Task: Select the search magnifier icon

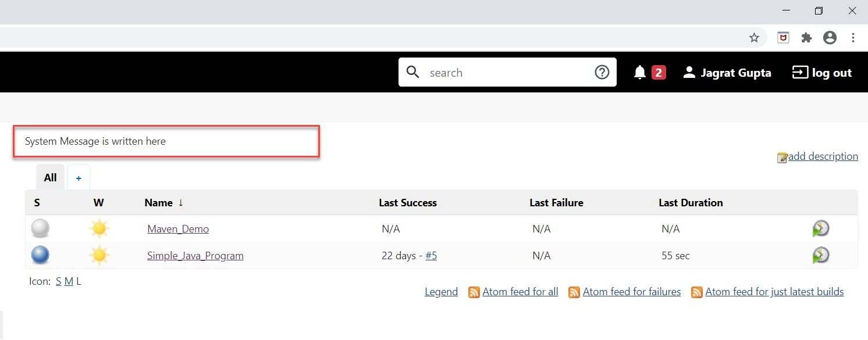Action: coord(413,72)
